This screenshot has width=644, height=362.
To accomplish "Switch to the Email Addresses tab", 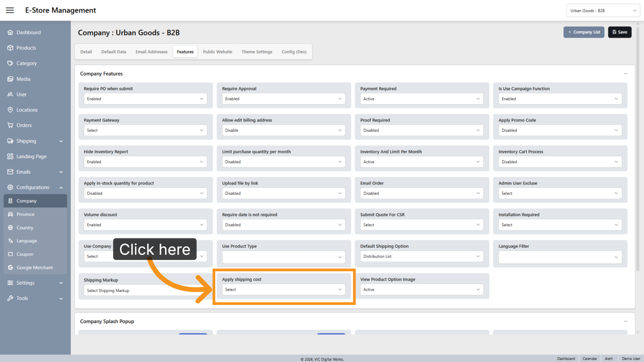I will (151, 52).
